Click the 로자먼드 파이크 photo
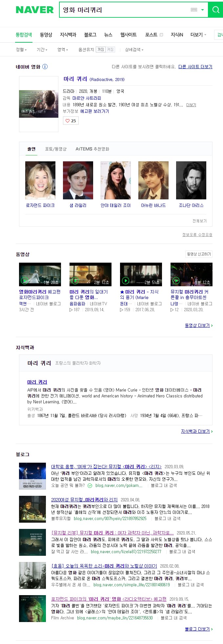The width and height of the screenshot is (223, 644). [40, 180]
